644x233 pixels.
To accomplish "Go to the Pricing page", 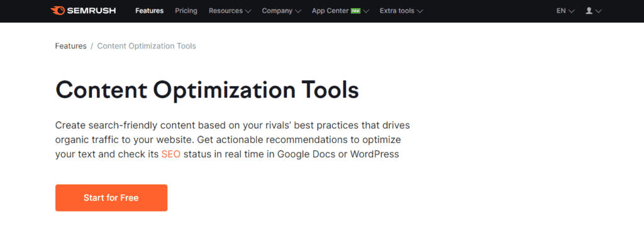I will pos(186,11).
